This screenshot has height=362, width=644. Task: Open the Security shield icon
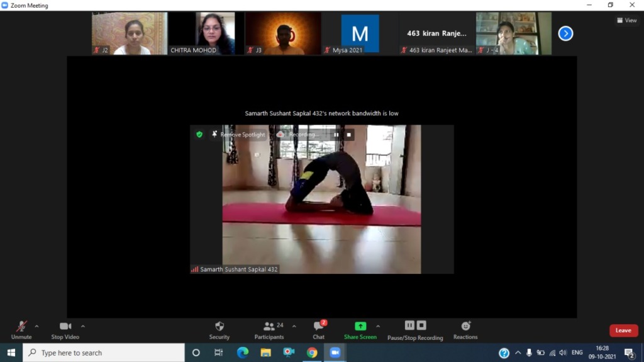[x=219, y=326]
